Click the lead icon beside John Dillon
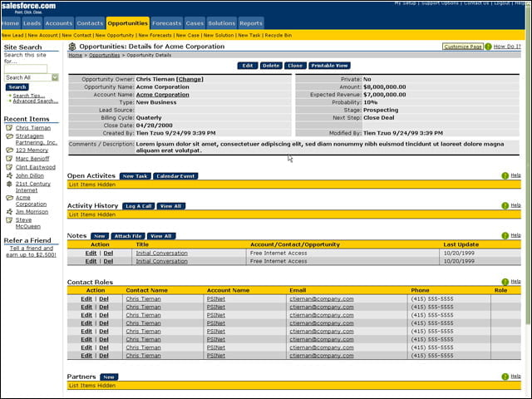The width and height of the screenshot is (532, 399). pos(9,175)
